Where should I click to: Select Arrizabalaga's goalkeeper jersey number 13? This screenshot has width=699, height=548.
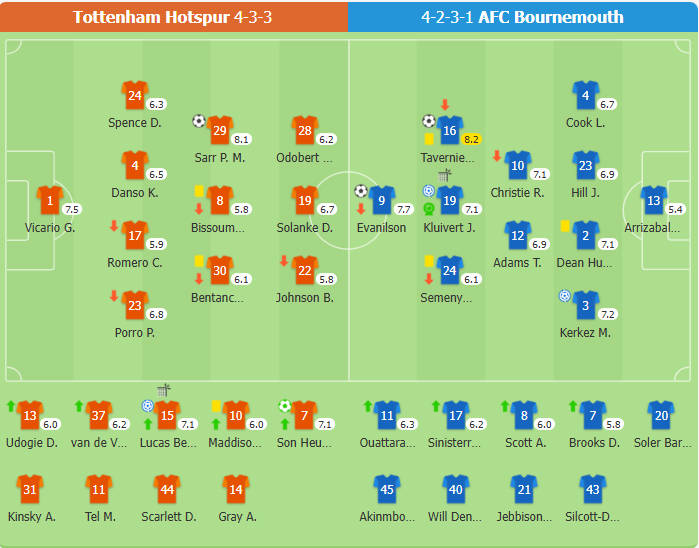(654, 201)
